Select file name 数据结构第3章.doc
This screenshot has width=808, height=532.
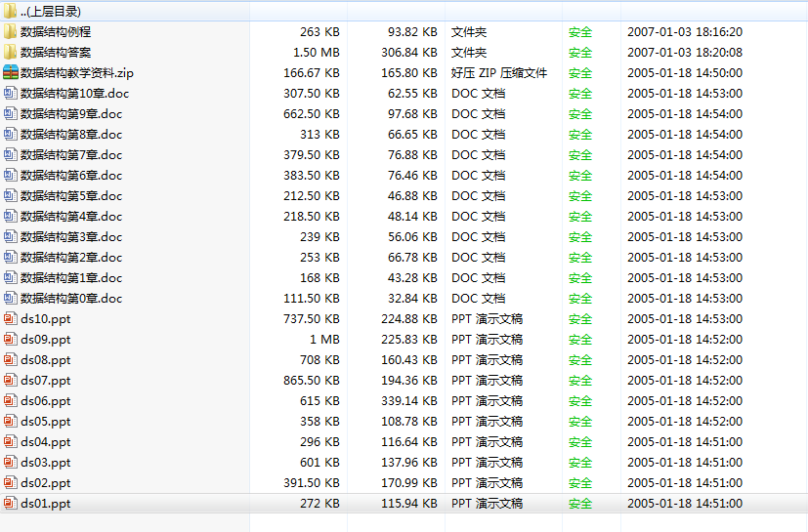coord(71,237)
